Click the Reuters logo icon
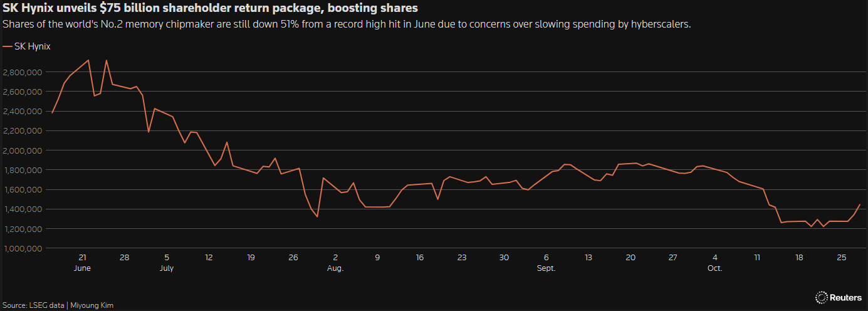 [822, 298]
